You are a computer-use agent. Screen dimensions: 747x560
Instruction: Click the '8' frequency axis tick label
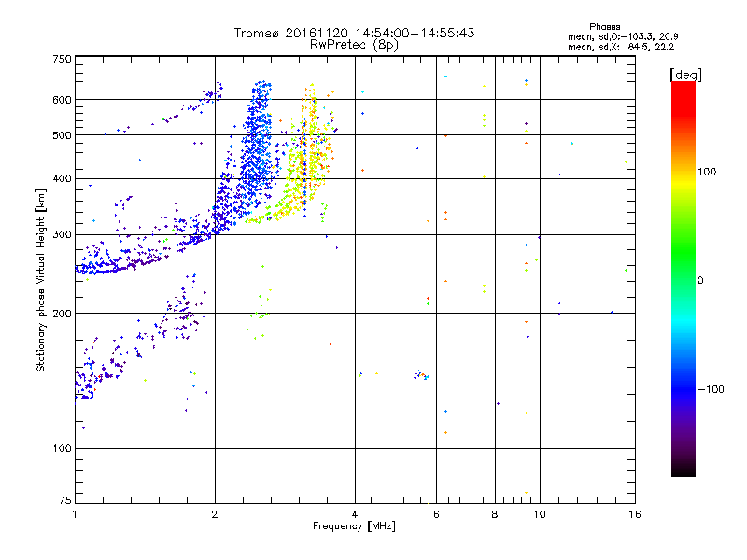coord(495,514)
